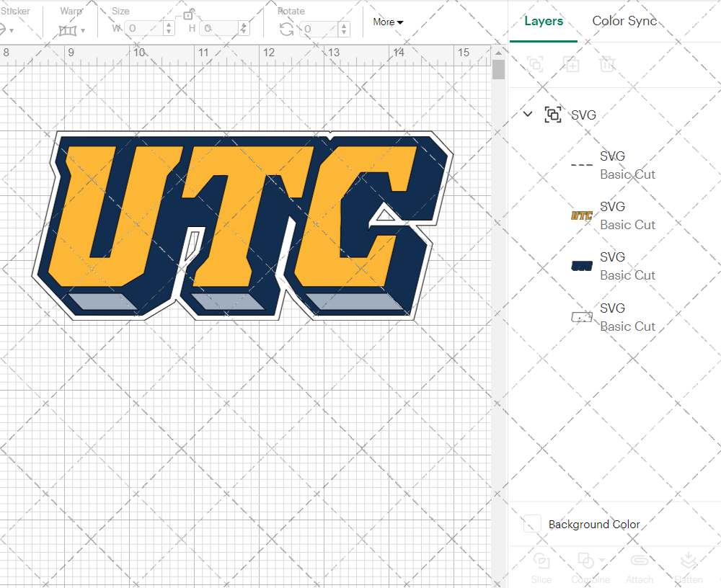Click the group layers icon in the Layers panel

[535, 65]
